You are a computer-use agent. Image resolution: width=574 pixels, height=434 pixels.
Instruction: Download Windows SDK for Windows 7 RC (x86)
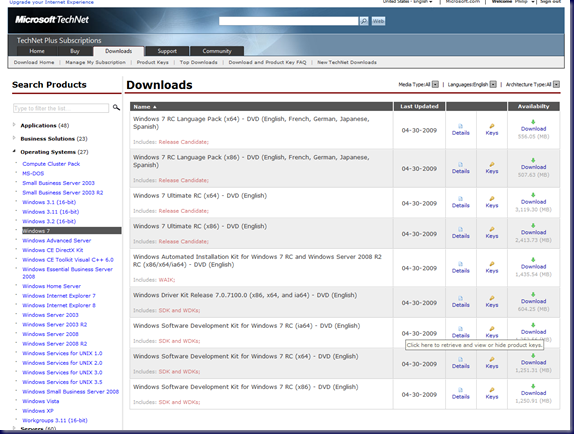tap(533, 393)
